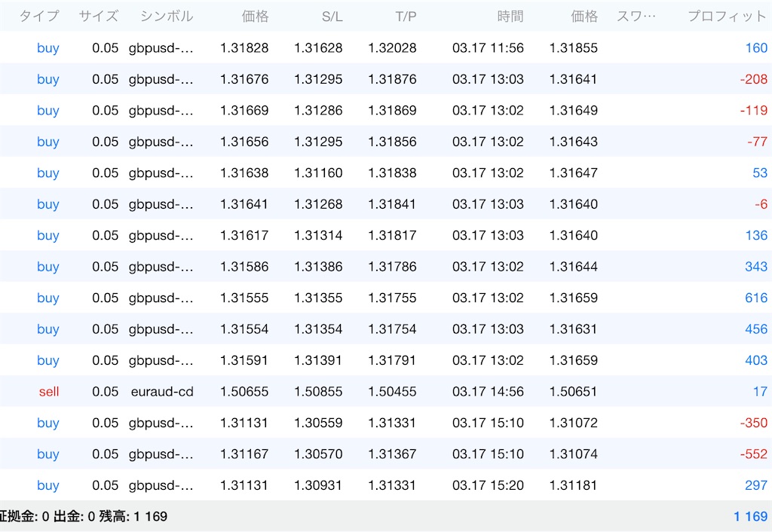772x532 pixels.
Task: Click the sell type in euraud-cd row
Action: [49, 392]
